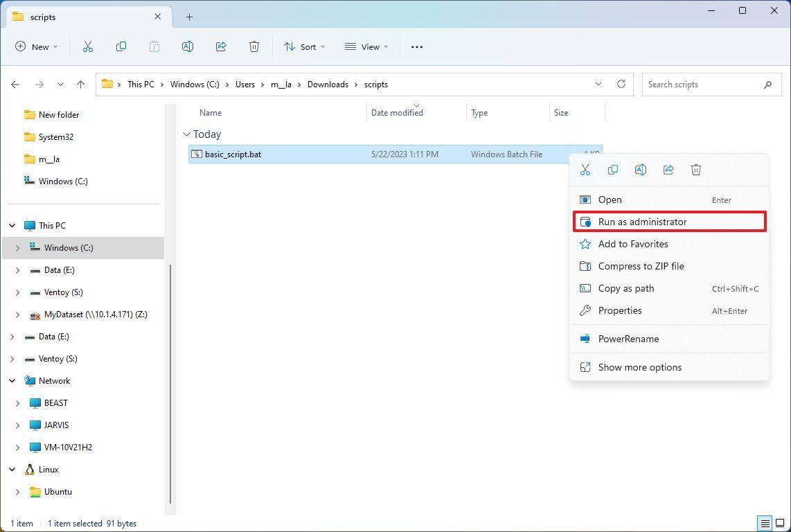Viewport: 791px width, 532px height.
Task: Click the Search scripts field
Action: [x=712, y=85]
